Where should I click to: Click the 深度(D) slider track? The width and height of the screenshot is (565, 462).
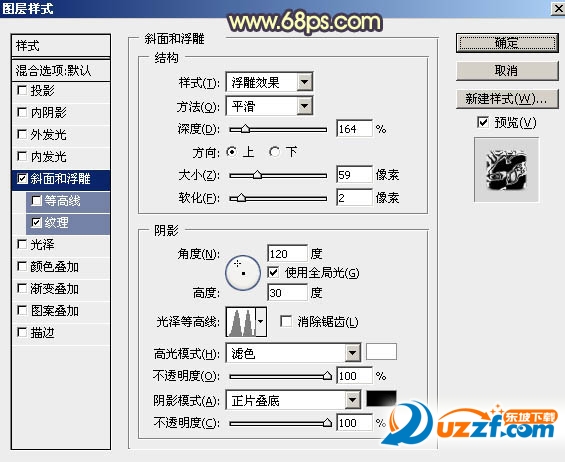click(x=278, y=129)
